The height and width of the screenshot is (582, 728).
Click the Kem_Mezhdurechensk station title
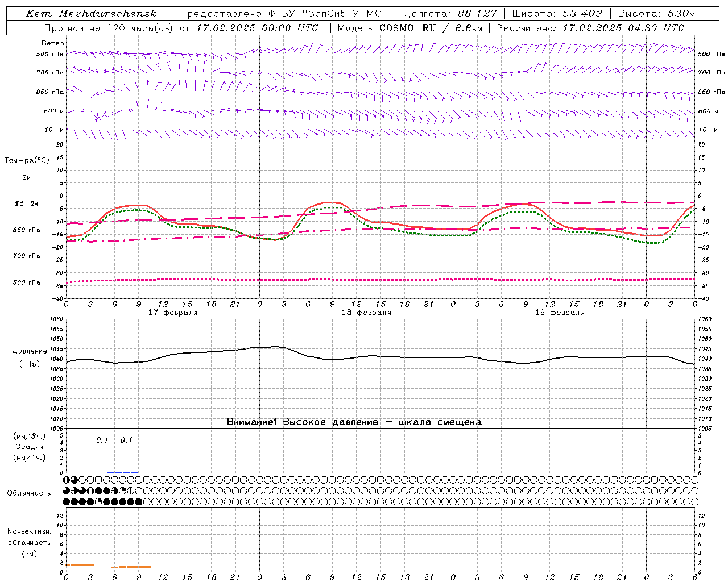pos(91,14)
